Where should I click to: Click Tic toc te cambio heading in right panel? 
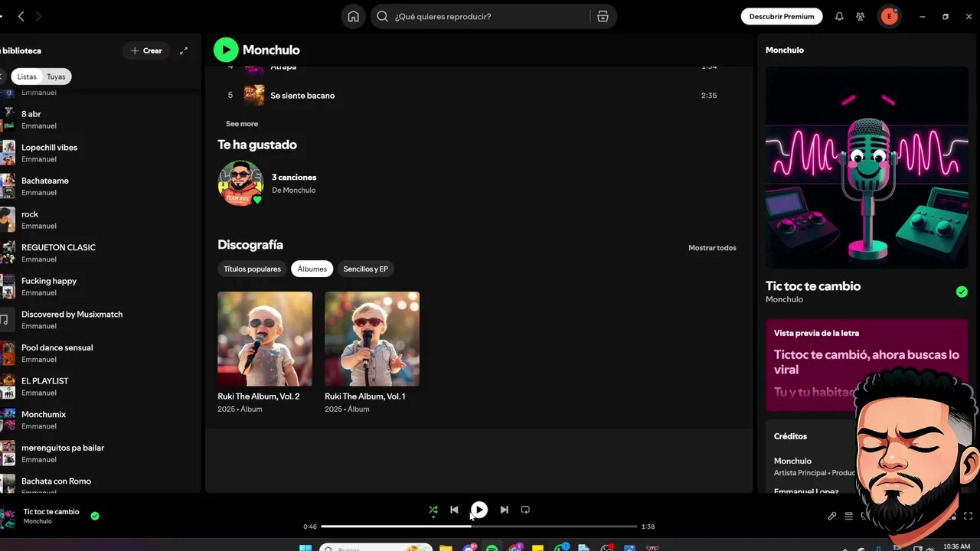tap(813, 286)
